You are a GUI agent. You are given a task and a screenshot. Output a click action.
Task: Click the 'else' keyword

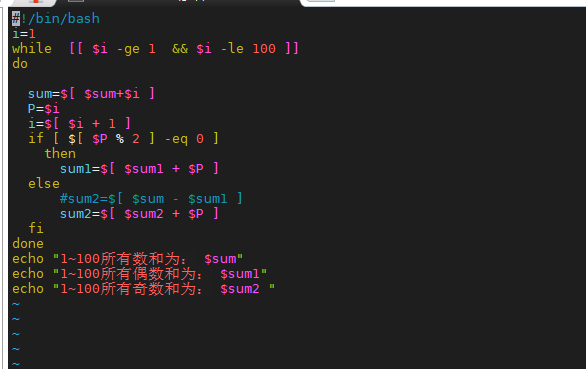pos(44,184)
